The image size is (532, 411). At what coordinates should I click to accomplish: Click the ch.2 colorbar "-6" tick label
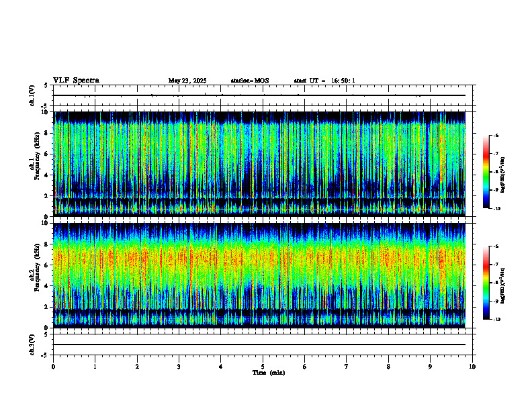click(x=496, y=246)
